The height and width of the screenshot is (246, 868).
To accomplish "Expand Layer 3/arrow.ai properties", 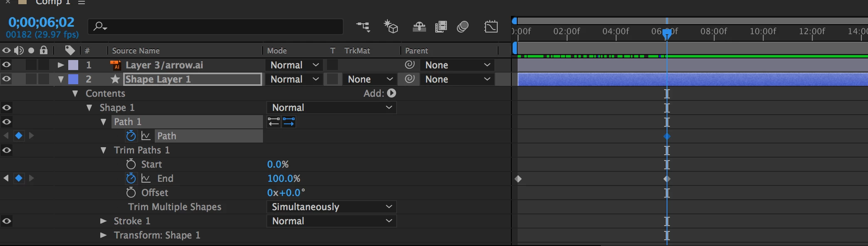I will 61,65.
